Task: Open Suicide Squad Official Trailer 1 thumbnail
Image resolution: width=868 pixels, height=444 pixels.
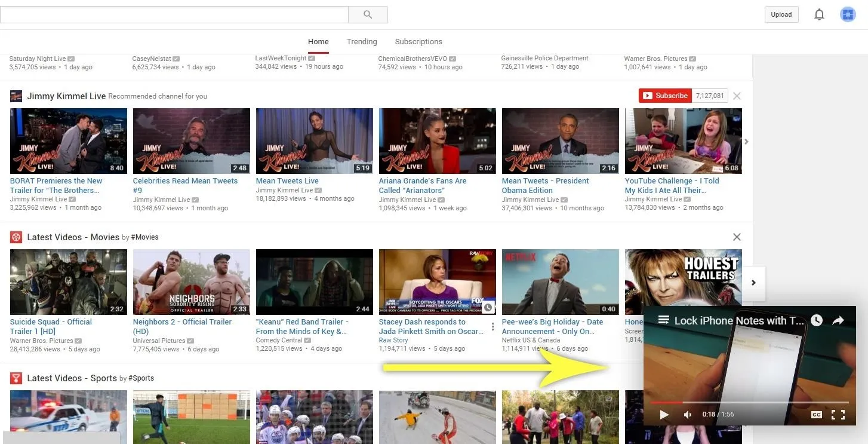Action: (69, 282)
